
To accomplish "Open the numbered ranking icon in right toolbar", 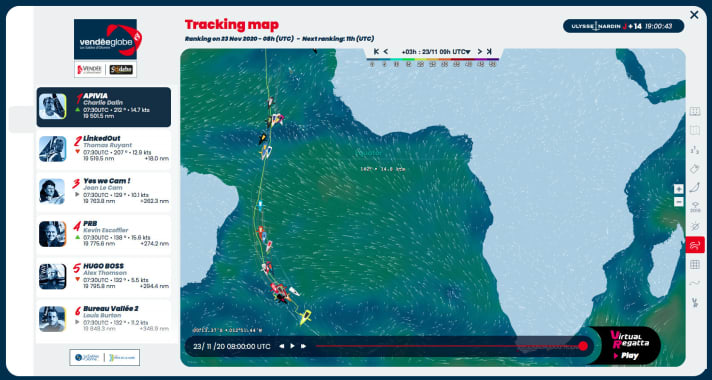I will (694, 150).
